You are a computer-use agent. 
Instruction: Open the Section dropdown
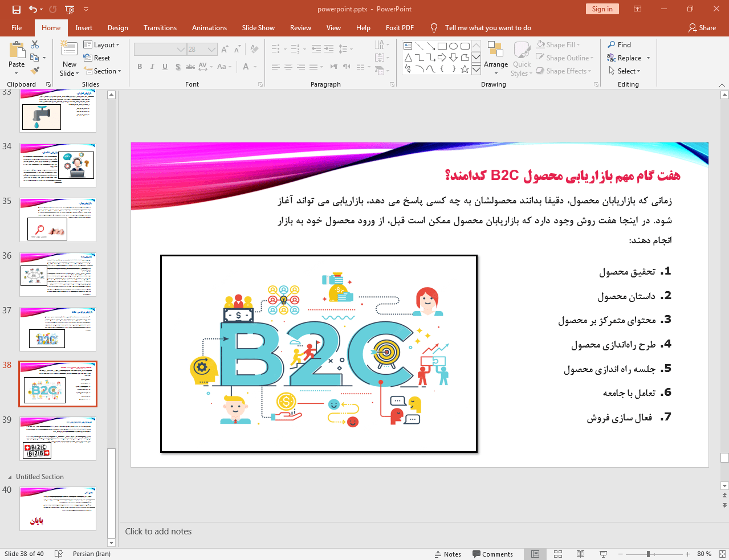click(103, 71)
